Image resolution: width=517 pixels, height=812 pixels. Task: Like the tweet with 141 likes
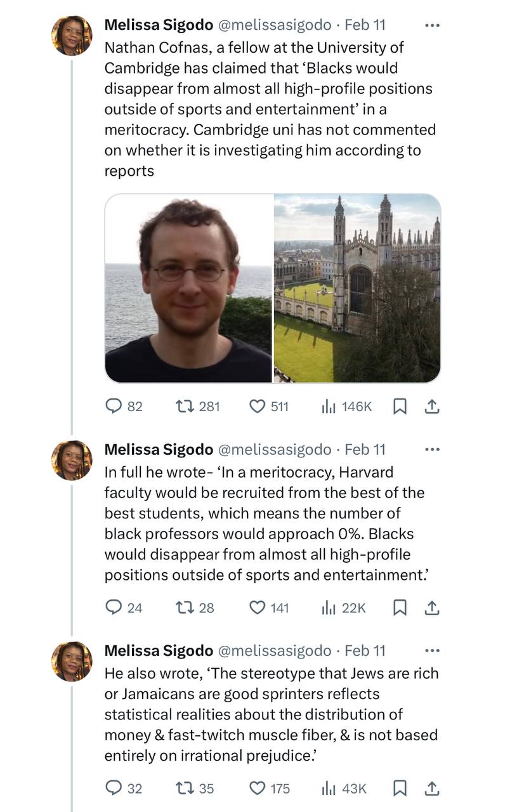(257, 608)
